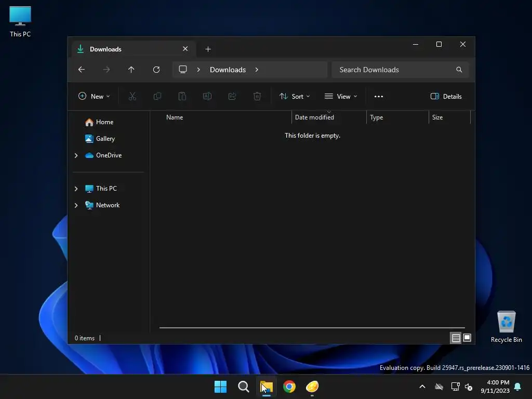Click the PC icon in address bar
The image size is (532, 399).
183,70
